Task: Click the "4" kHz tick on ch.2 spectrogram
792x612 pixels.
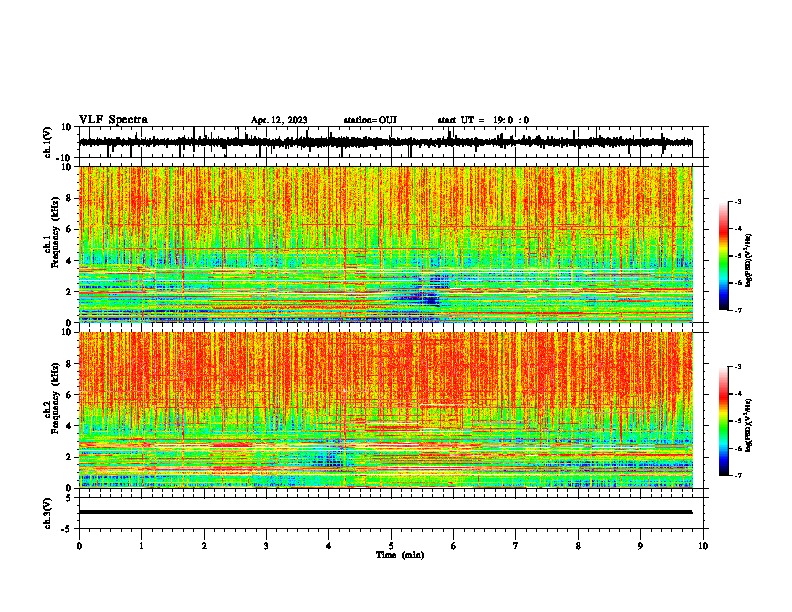Action: [69, 426]
